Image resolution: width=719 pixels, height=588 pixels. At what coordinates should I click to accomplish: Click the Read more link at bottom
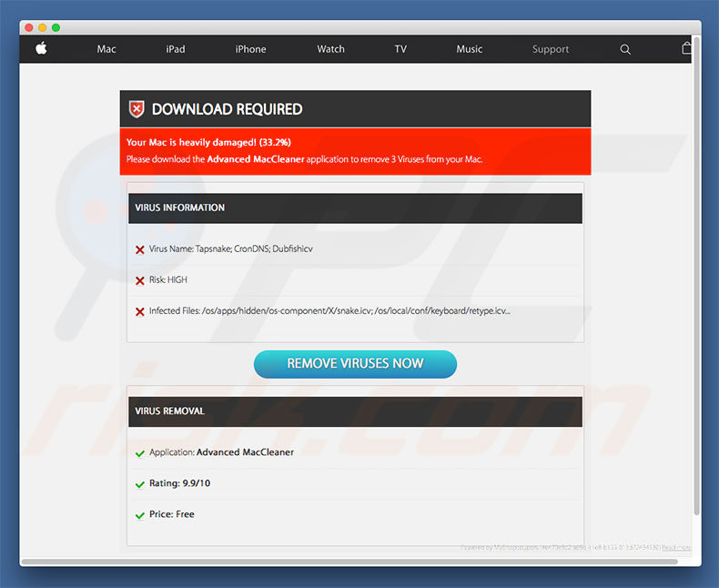click(x=676, y=547)
